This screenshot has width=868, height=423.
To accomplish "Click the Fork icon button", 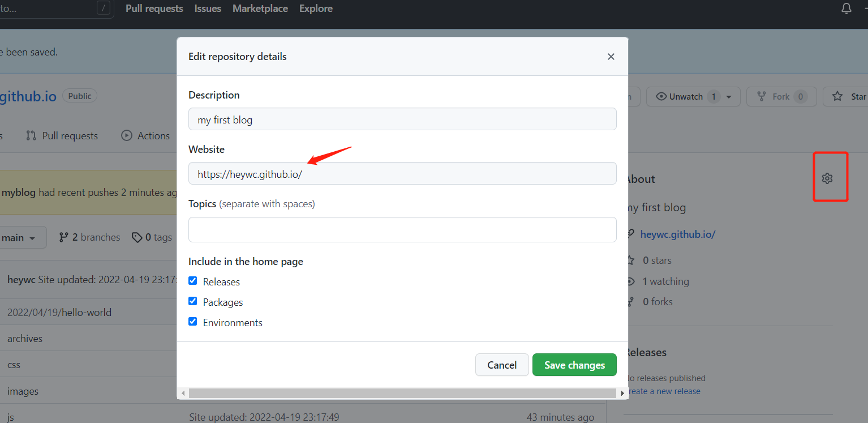I will click(x=762, y=97).
